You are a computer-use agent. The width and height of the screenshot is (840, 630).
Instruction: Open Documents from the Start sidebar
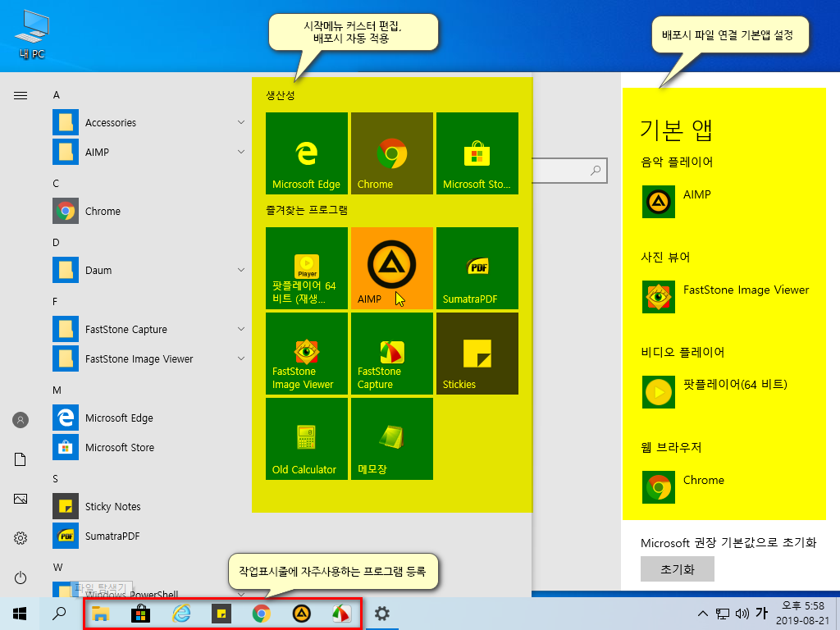pyautogui.click(x=21, y=459)
